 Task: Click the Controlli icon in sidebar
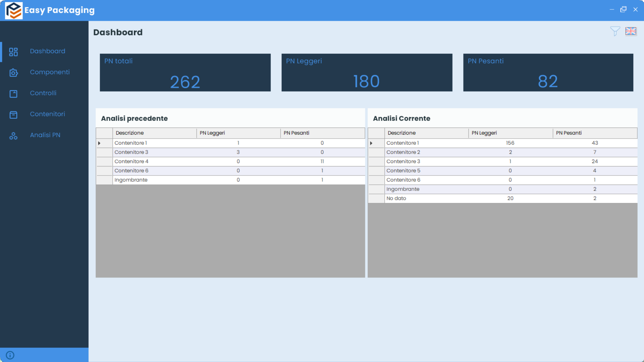coord(13,94)
